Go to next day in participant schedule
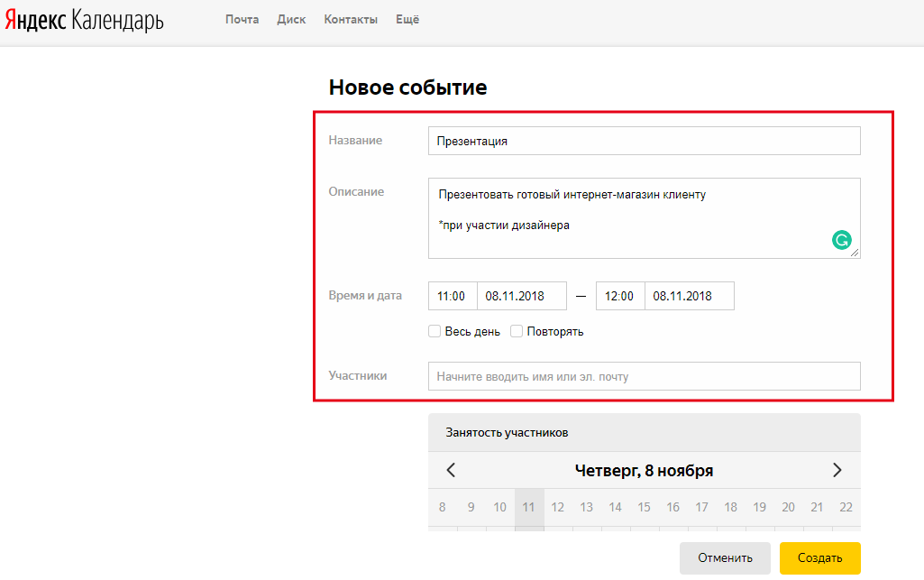 coord(837,470)
